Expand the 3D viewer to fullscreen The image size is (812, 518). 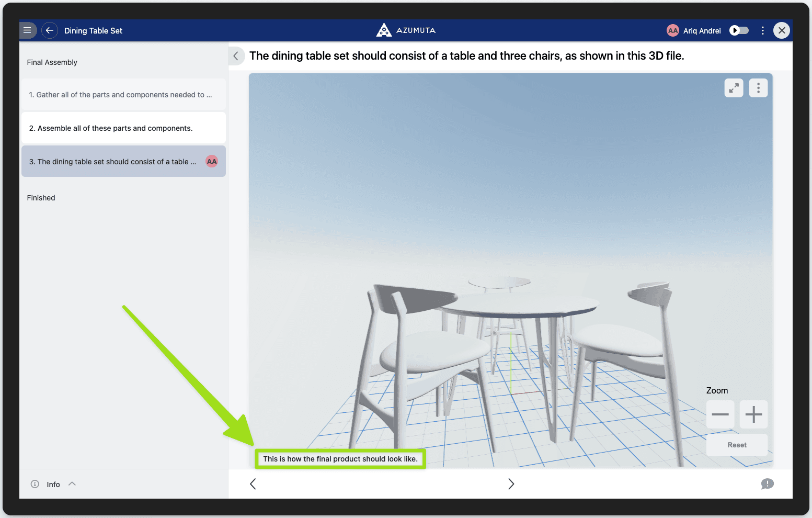click(x=734, y=88)
